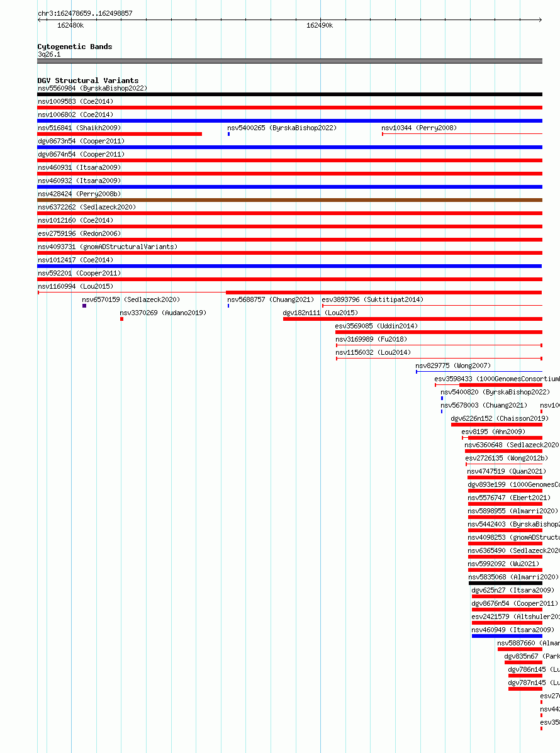
Task: Click the 162480k scale tick label
Action: [70, 25]
